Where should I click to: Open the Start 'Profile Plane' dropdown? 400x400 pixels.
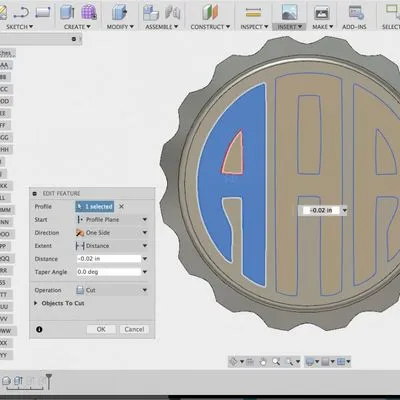point(112,220)
